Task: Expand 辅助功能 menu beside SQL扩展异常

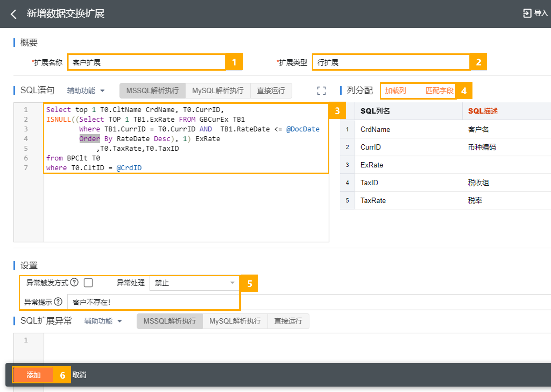Action: pos(103,321)
